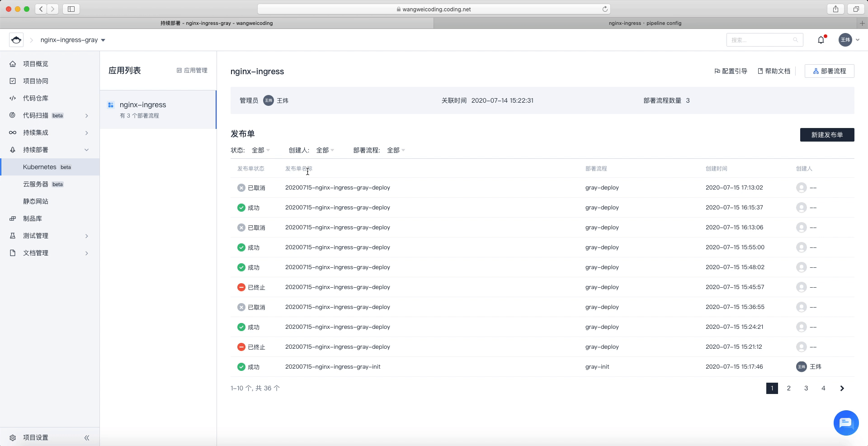The height and width of the screenshot is (446, 868).
Task: Go to next page arrow
Action: [842, 388]
